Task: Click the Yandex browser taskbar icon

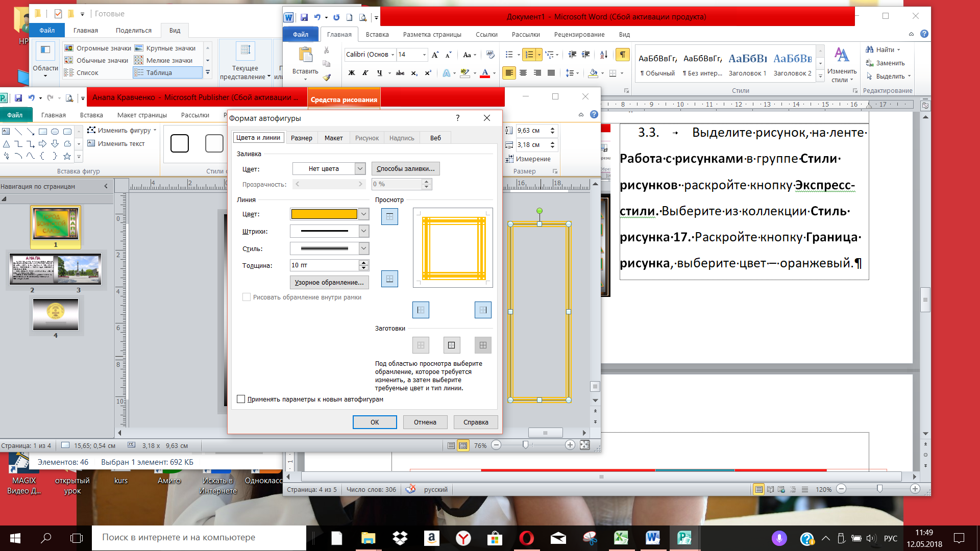Action: click(x=463, y=538)
